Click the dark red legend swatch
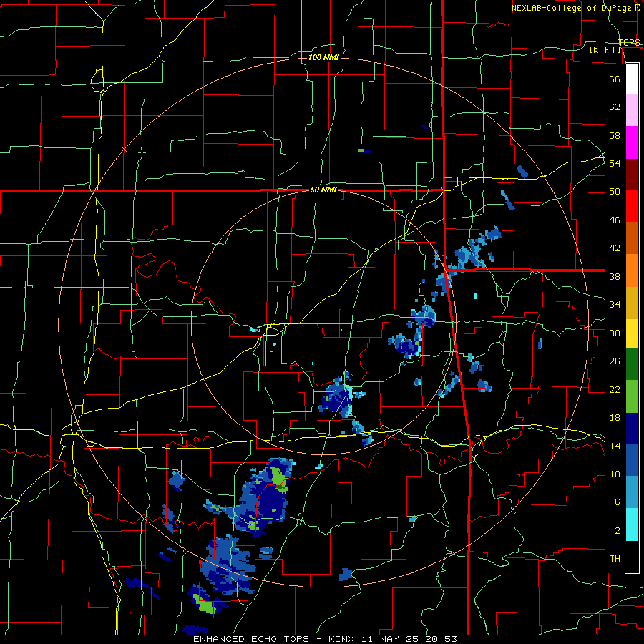This screenshot has height=644, width=644. [632, 175]
